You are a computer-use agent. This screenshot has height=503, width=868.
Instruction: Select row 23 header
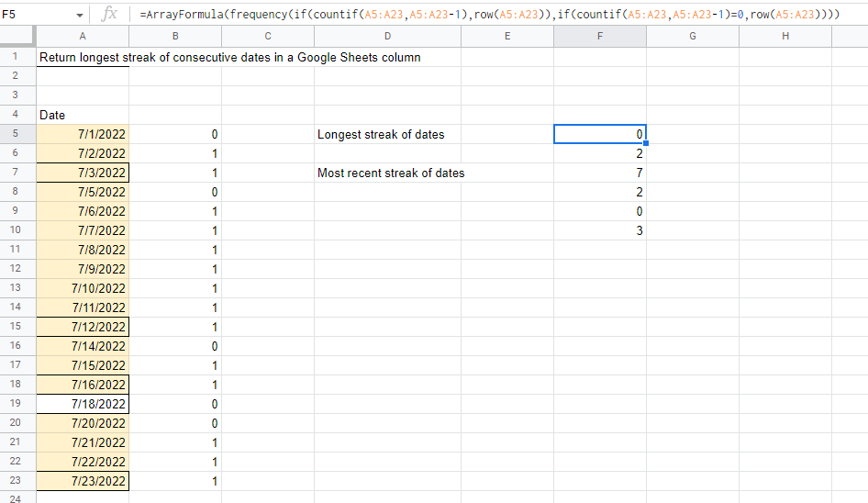point(16,480)
